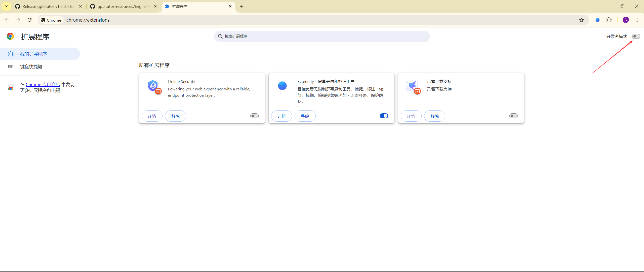The width and height of the screenshot is (644, 272).
Task: Enable the 开发者模式 (developer mode) toggle
Action: (636, 36)
